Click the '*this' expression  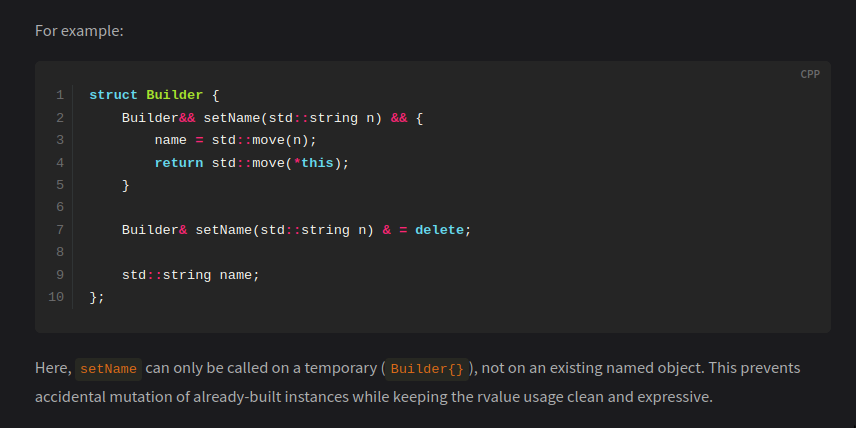313,163
